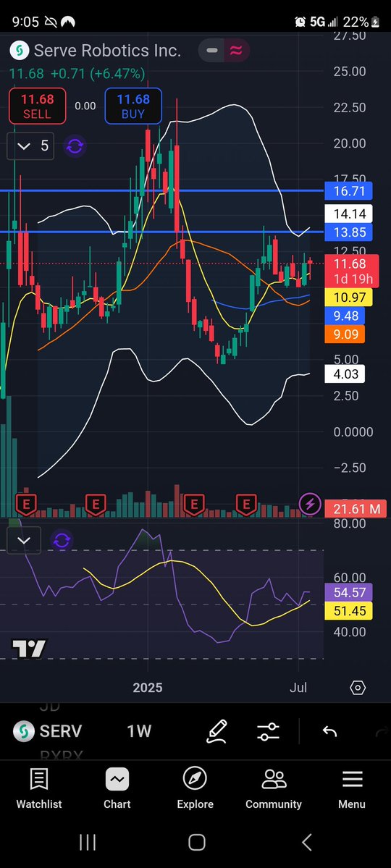Tap the battery 22% status indicator
This screenshot has width=391, height=868.
coord(361,22)
